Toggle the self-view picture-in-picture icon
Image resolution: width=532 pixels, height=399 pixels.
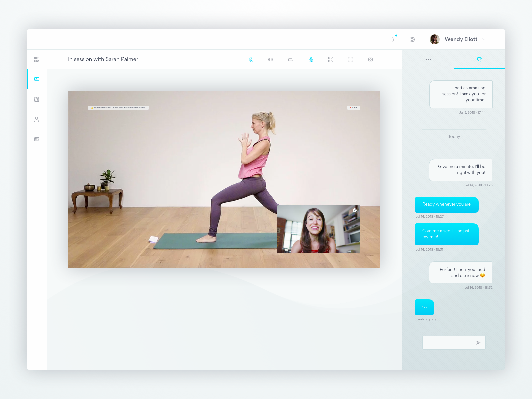[311, 59]
